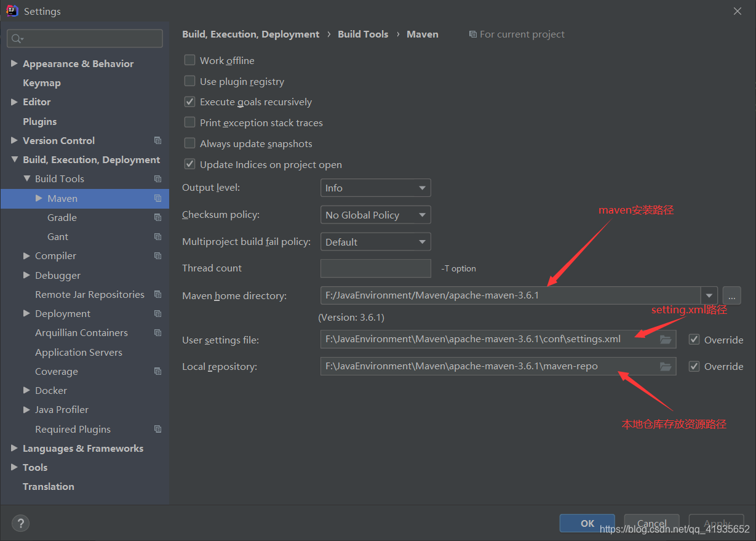Screen dimensions: 756x541
Task: Expand Appearance & Behavior section
Action: tap(14, 63)
